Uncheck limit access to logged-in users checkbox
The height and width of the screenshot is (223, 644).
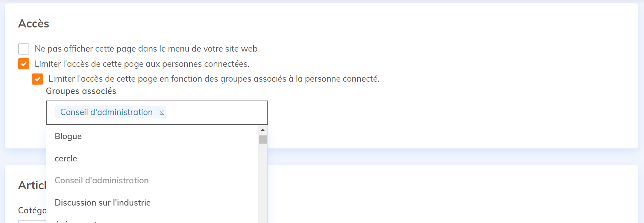(x=24, y=64)
